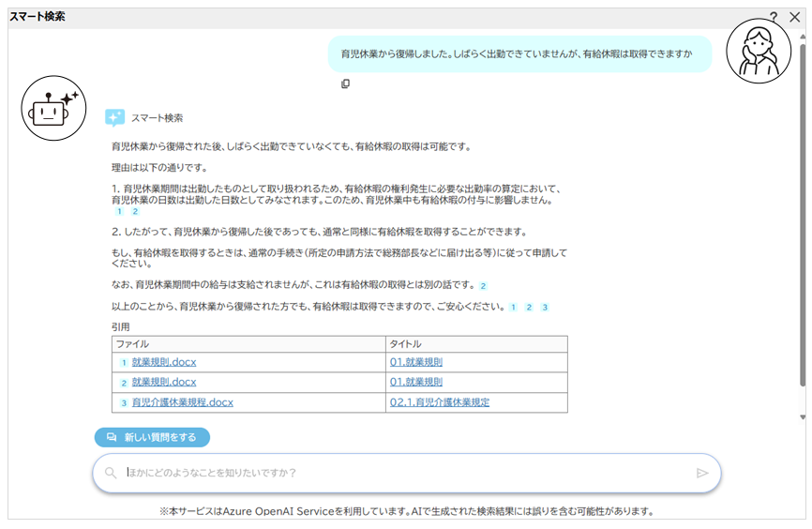Open citation badge 2 after the salary sentence

coord(483,286)
